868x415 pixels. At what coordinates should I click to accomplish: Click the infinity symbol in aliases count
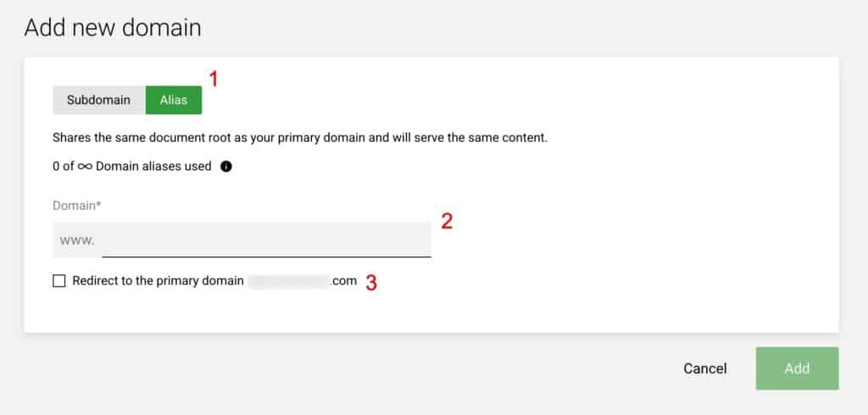85,166
